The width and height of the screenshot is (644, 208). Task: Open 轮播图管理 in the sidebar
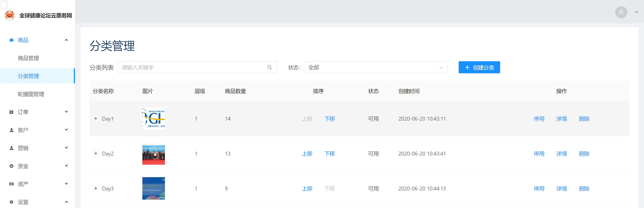click(x=31, y=94)
